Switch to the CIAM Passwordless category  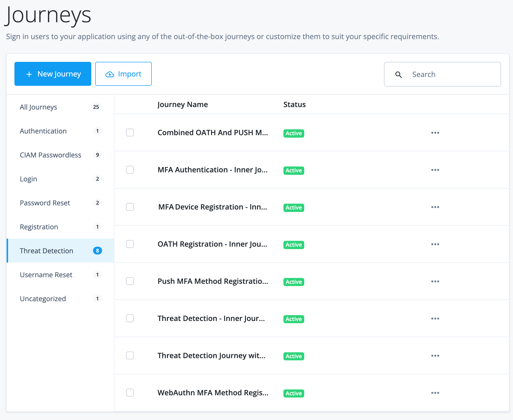[51, 155]
